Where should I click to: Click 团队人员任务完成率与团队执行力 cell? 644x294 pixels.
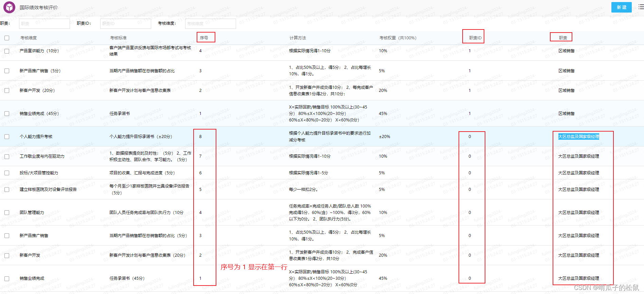(146, 213)
